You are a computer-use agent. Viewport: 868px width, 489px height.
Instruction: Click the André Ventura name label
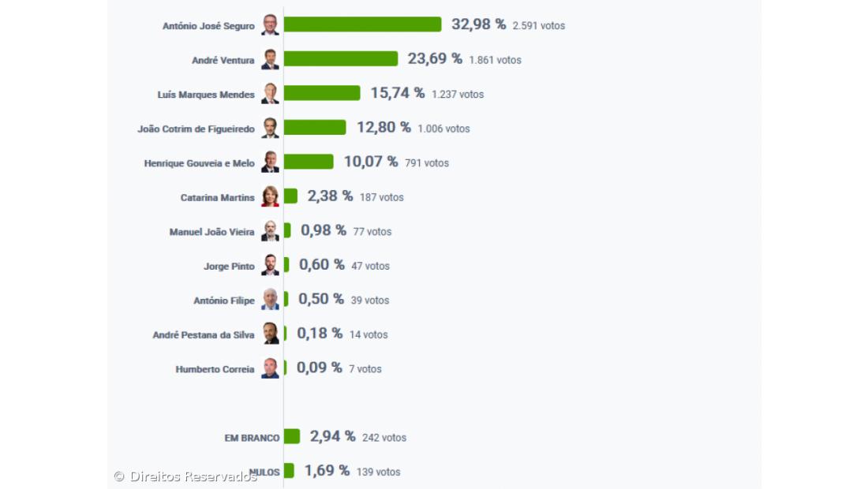tap(223, 60)
